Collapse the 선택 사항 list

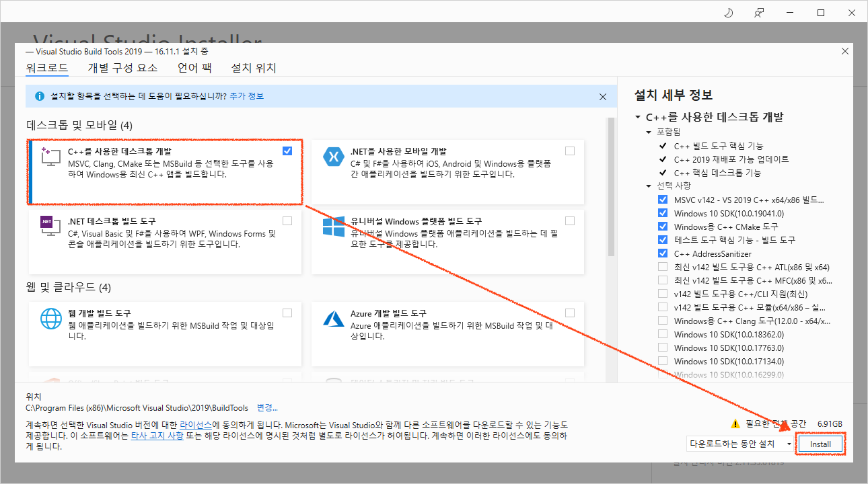point(649,186)
